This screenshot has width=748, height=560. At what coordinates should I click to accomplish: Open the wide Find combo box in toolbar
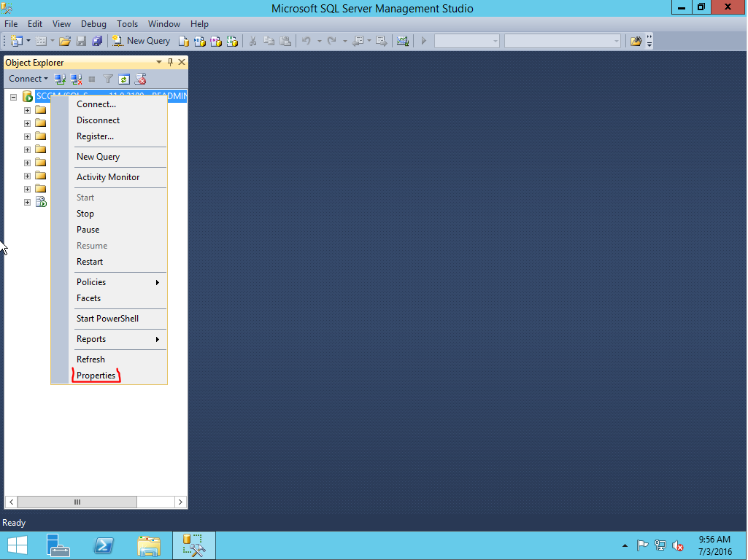[x=563, y=41]
